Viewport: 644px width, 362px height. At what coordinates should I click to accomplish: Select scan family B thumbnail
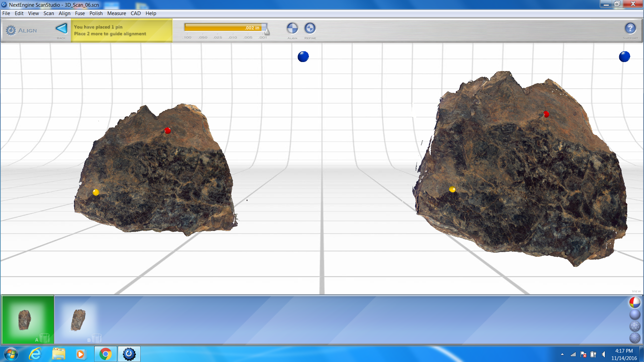point(78,319)
